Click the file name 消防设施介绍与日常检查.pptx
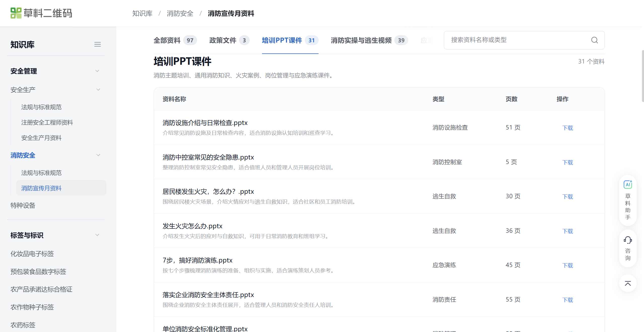Image resolution: width=644 pixels, height=332 pixels. coord(205,123)
